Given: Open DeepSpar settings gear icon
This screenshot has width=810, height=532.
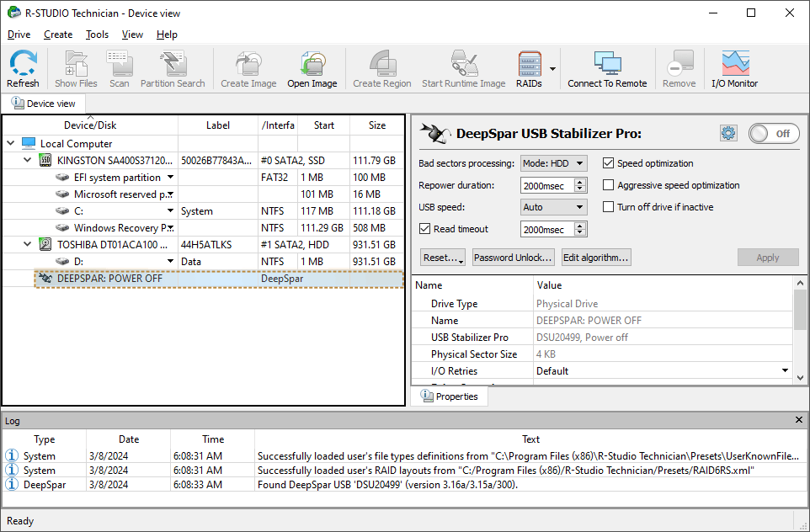Looking at the screenshot, I should tap(728, 133).
